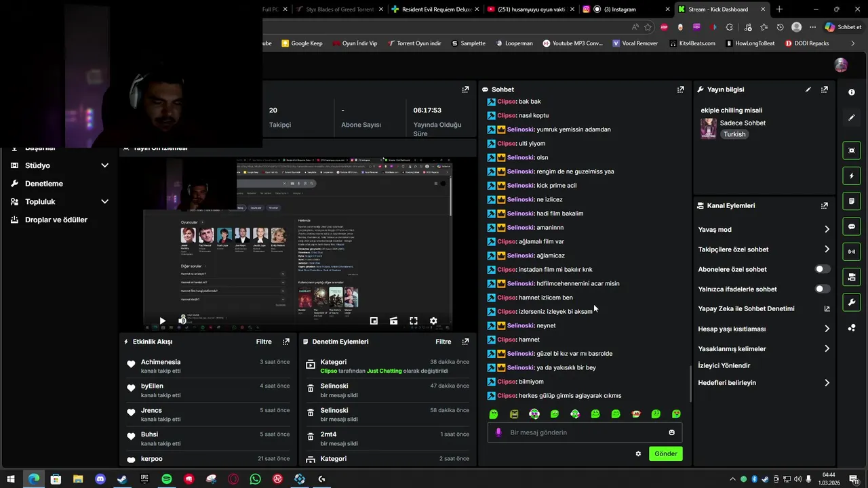Open Yavaş mod options
The image size is (868, 488).
(764, 229)
